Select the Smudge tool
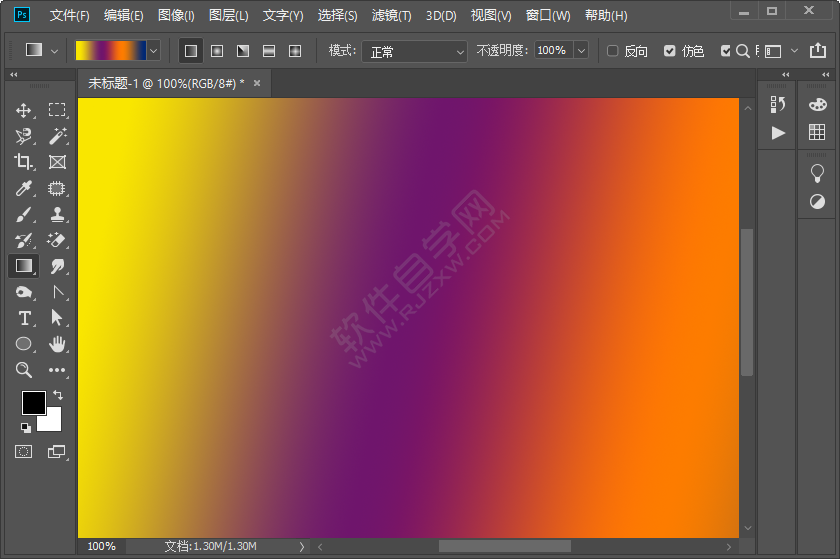840x559 pixels. click(x=57, y=266)
